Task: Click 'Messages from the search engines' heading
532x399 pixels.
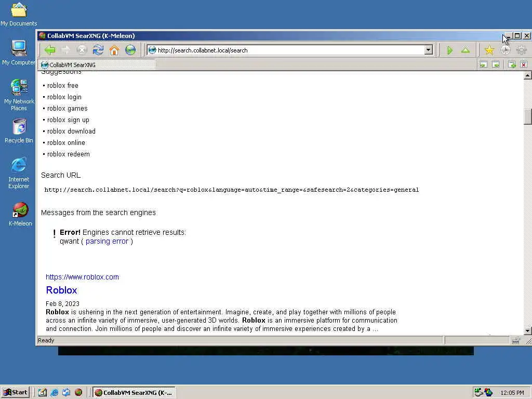Action: [x=98, y=212]
